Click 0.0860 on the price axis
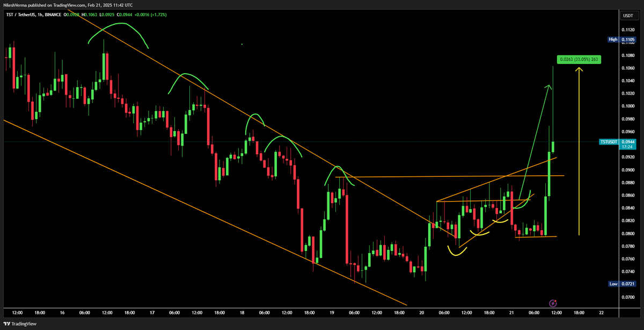 [627, 195]
